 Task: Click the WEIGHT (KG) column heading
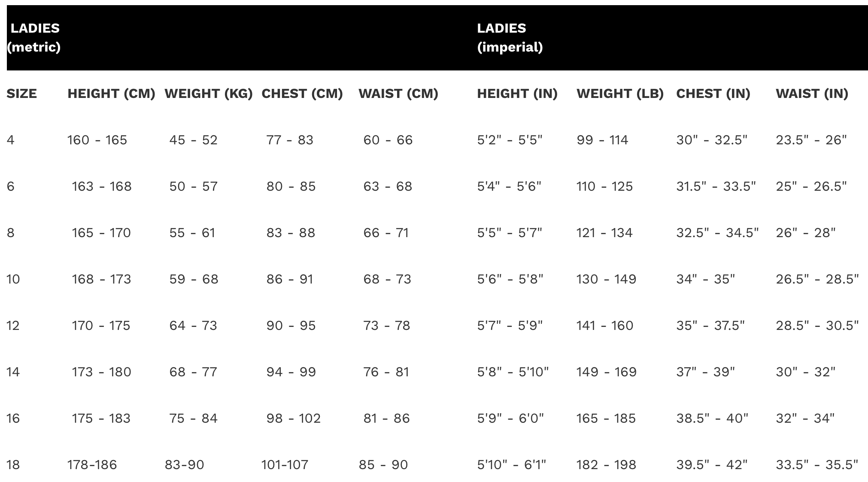tap(209, 94)
